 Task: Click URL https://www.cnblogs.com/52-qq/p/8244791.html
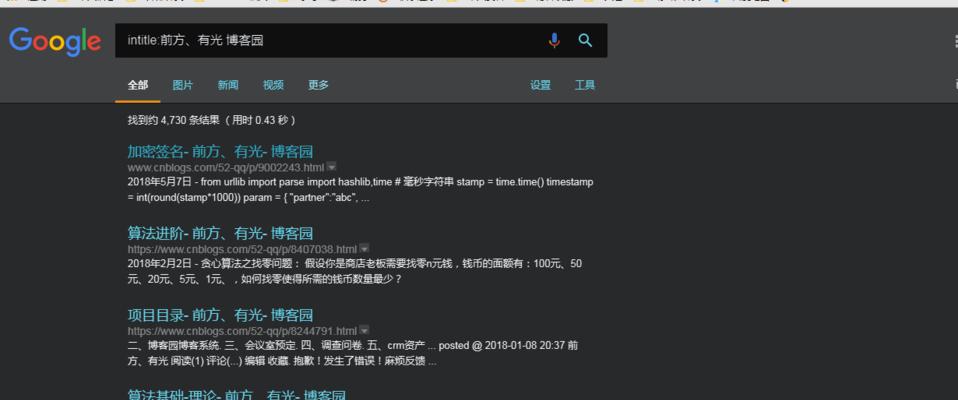pyautogui.click(x=243, y=331)
